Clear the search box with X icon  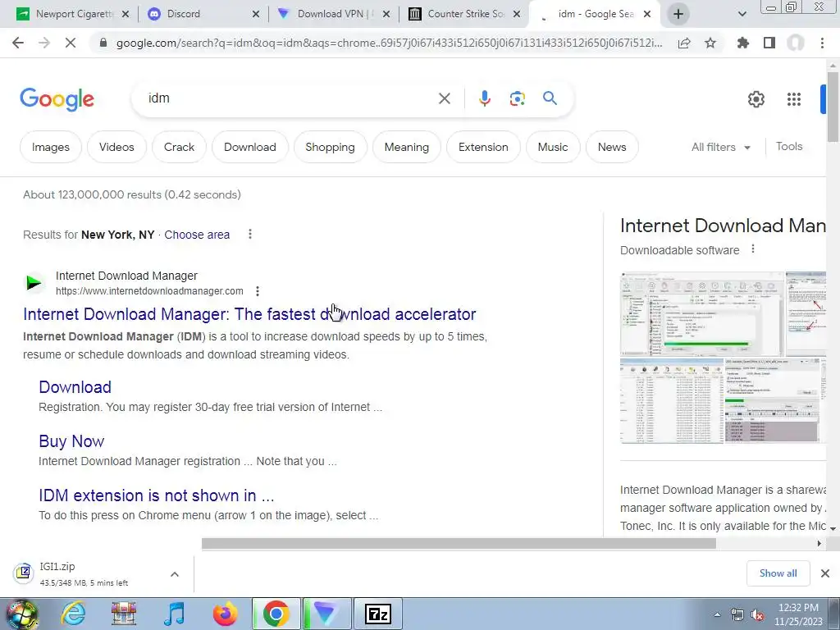click(x=444, y=98)
